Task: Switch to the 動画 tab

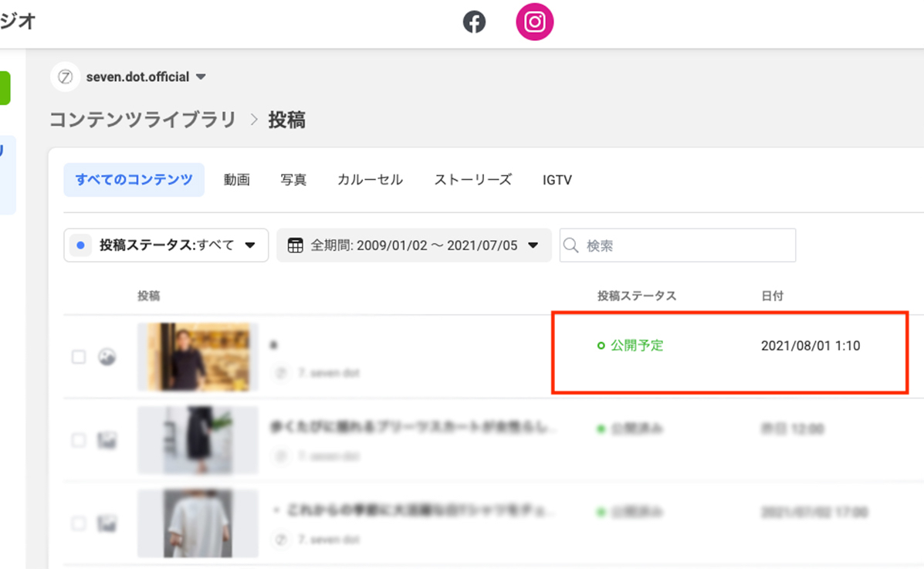Action: click(x=236, y=180)
